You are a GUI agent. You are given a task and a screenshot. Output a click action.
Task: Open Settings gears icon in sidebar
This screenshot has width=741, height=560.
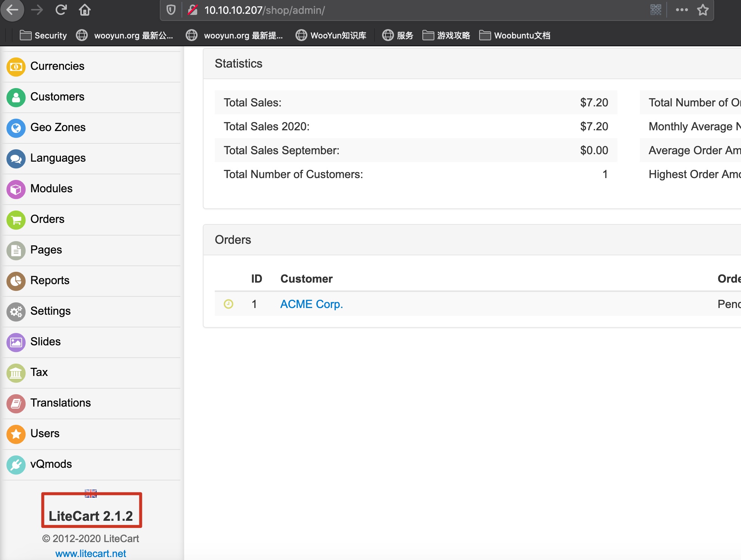click(16, 312)
